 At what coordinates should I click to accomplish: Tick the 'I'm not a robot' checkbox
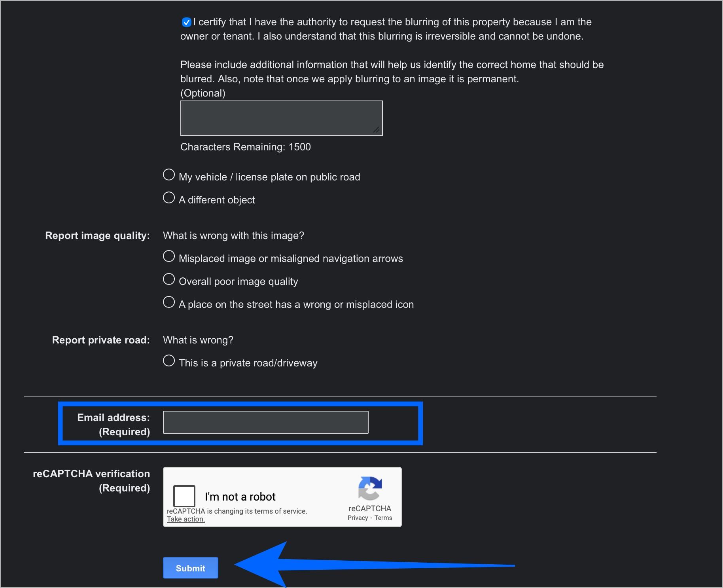coord(184,496)
